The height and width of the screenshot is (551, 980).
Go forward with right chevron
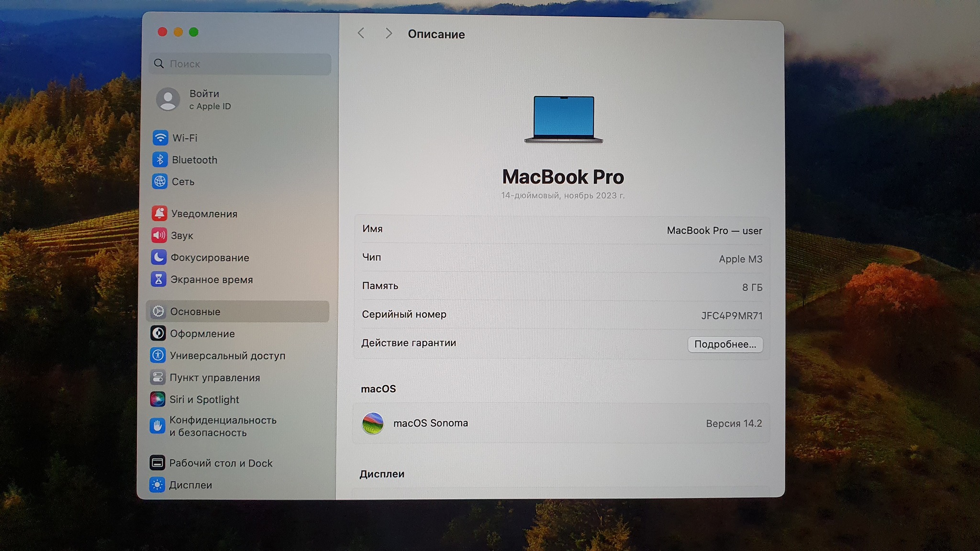click(x=389, y=33)
